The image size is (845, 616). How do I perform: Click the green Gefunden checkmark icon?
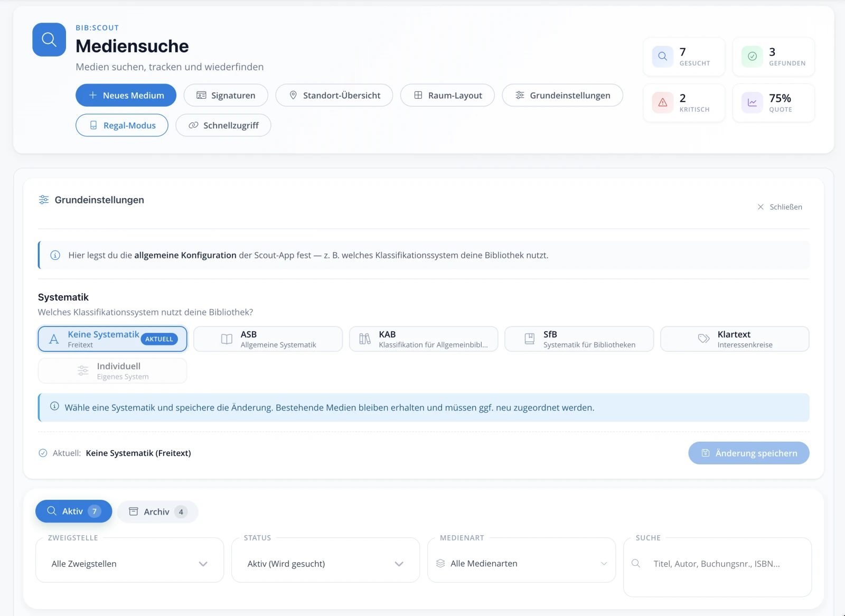(x=752, y=57)
